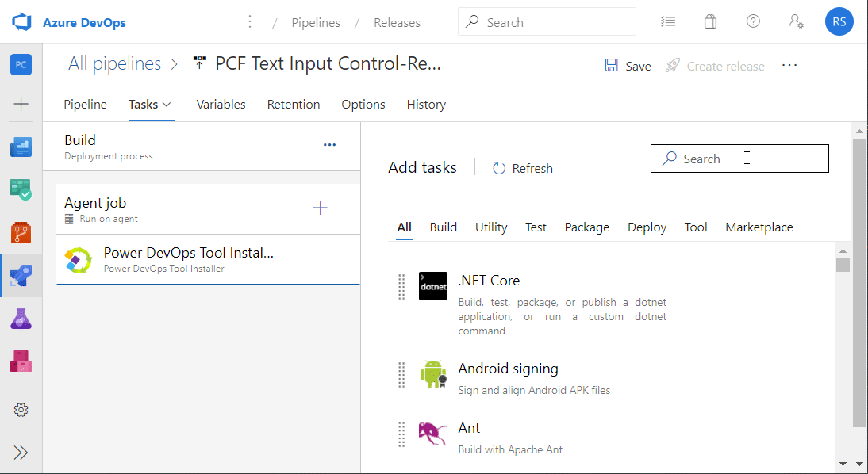Open the Marketplace task category

coord(759,227)
